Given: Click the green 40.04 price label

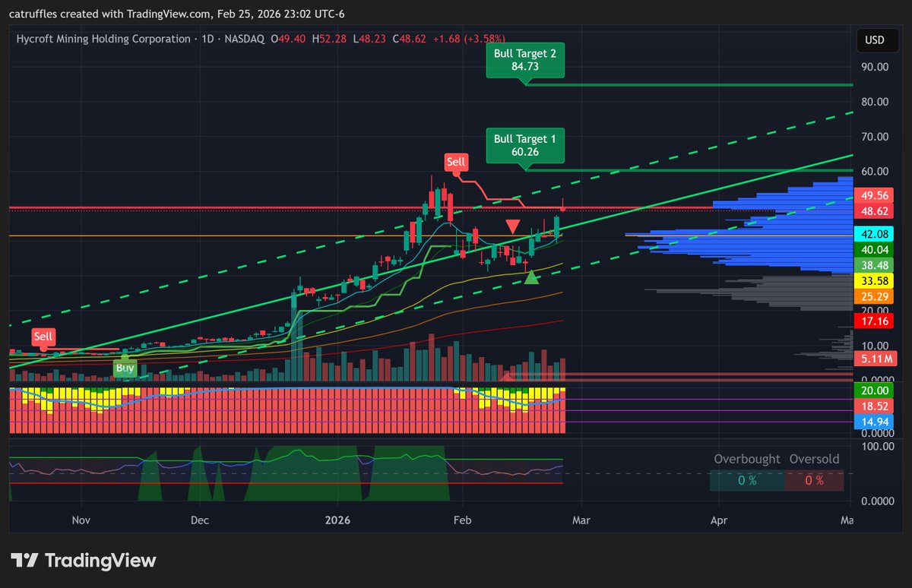Looking at the screenshot, I should 875,249.
